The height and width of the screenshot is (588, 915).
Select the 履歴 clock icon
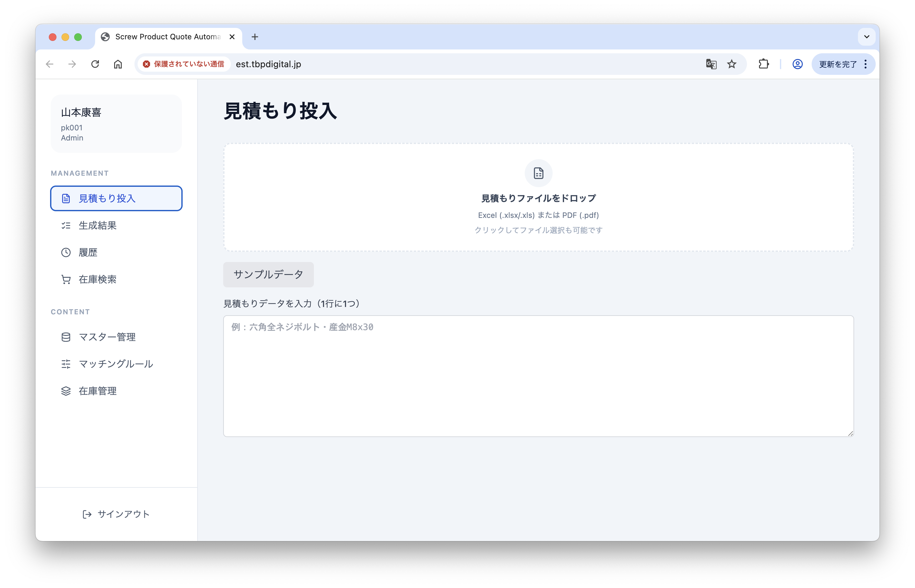(x=66, y=252)
